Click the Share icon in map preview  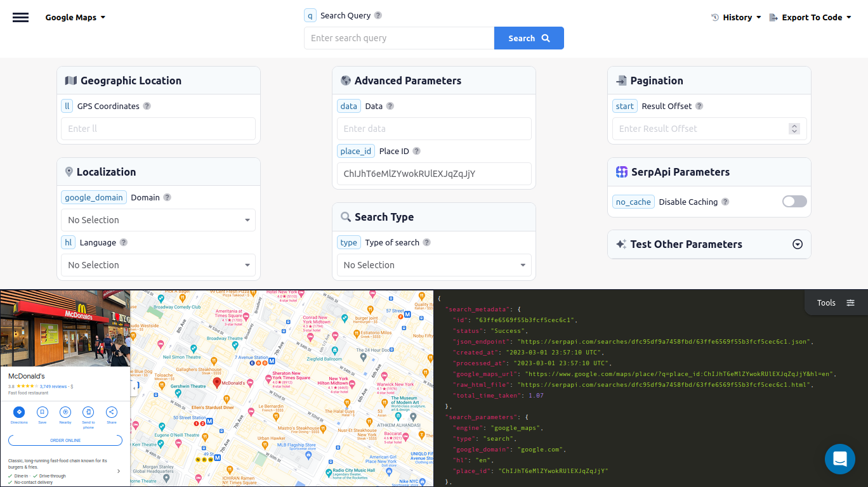(112, 412)
